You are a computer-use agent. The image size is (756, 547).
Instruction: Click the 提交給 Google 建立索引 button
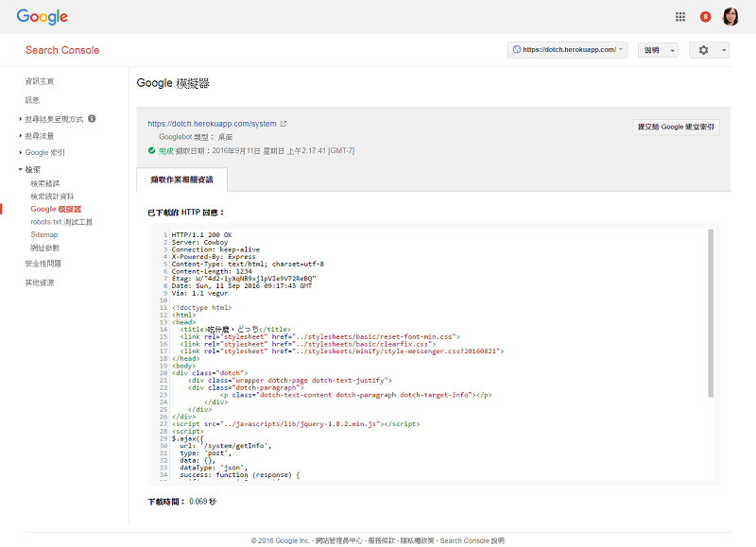676,128
